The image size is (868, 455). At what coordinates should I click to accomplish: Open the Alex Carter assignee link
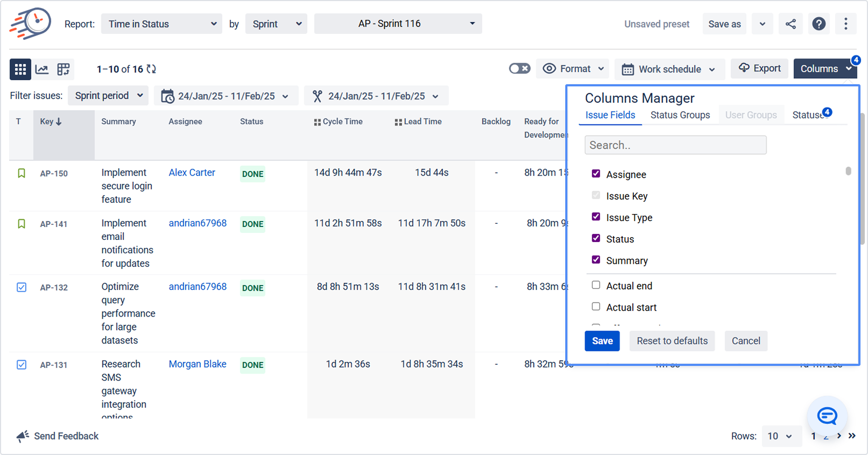click(x=192, y=173)
